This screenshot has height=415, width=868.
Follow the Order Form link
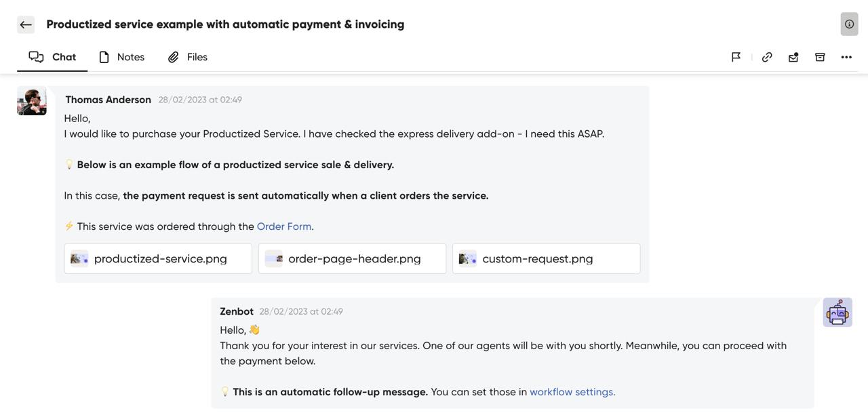click(x=283, y=226)
